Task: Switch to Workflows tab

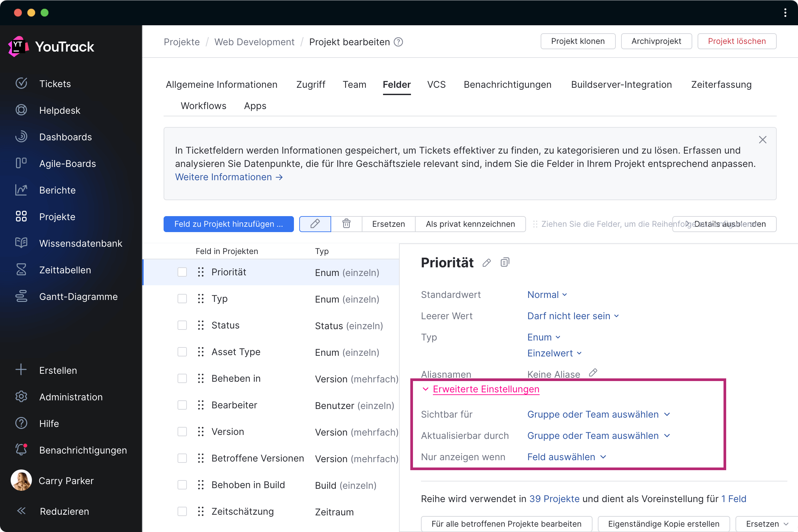Action: (203, 106)
